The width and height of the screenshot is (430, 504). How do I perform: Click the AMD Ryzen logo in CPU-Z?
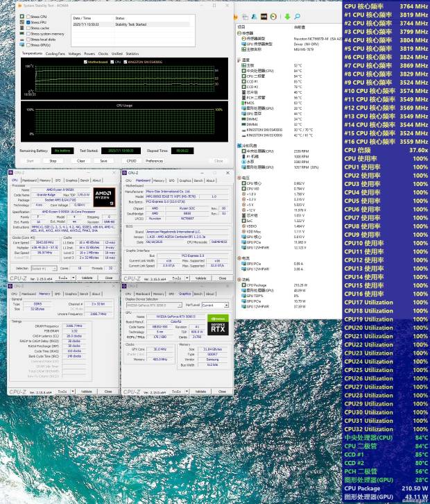104,197
